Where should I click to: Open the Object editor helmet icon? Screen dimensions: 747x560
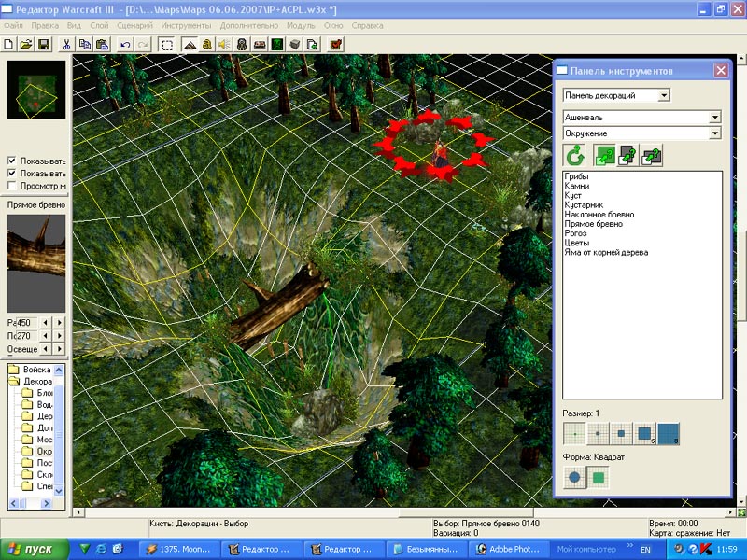click(x=242, y=45)
